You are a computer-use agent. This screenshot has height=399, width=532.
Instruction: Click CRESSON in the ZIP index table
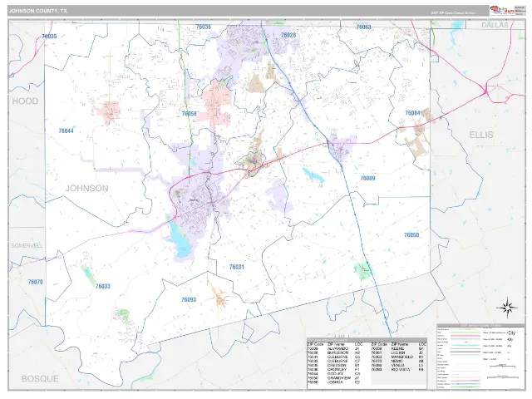pyautogui.click(x=337, y=366)
